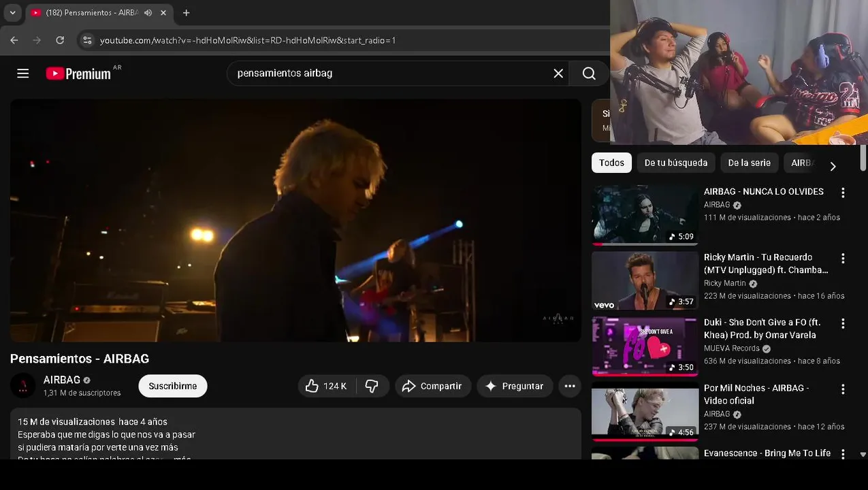Open the Preguntar AI button
The height and width of the screenshot is (490, 868).
(515, 386)
